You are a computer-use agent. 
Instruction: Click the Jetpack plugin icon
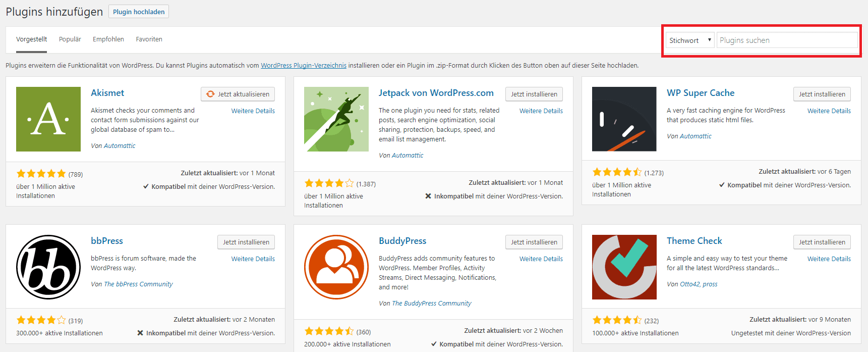(336, 119)
